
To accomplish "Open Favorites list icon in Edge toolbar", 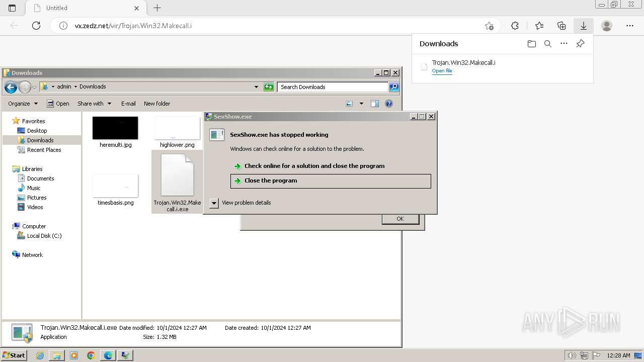I will (539, 26).
